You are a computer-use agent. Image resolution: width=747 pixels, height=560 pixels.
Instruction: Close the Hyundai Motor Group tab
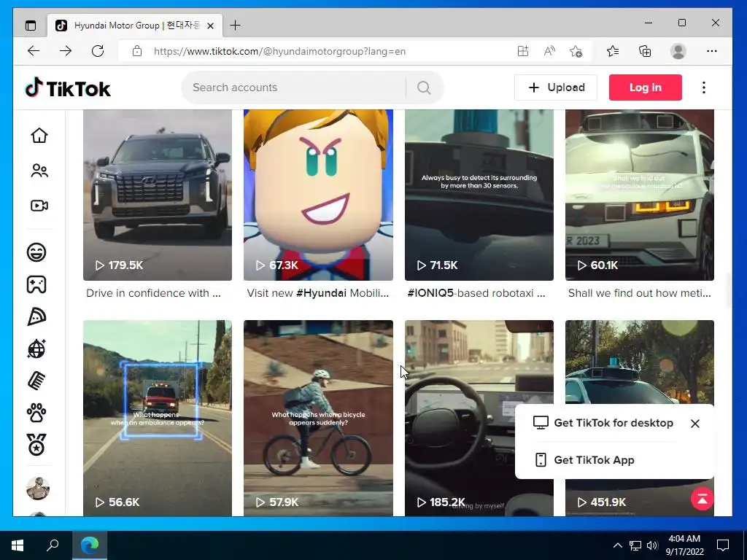[211, 26]
